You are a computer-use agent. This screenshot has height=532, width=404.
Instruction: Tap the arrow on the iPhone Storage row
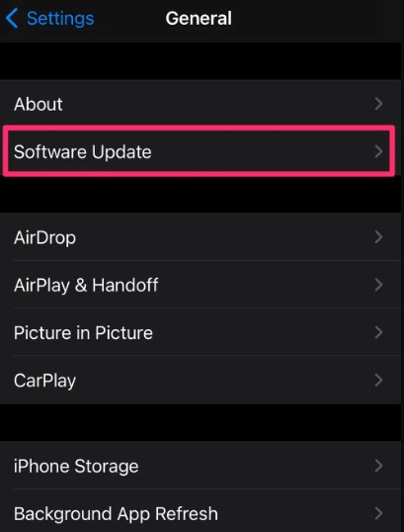(x=378, y=466)
